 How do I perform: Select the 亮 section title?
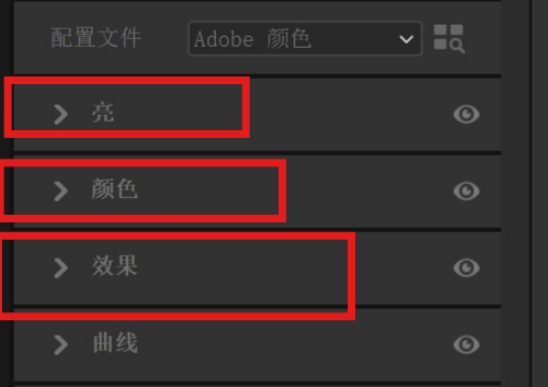tap(103, 113)
